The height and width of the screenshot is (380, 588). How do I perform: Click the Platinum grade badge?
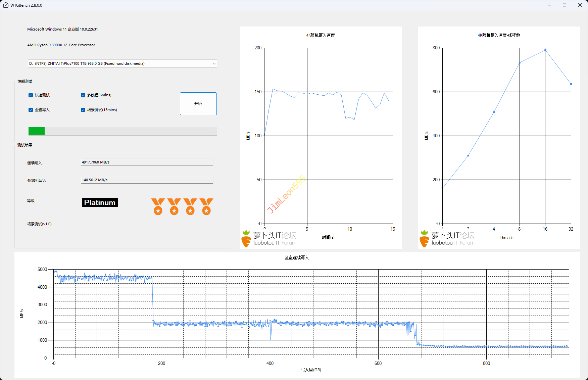(x=100, y=202)
